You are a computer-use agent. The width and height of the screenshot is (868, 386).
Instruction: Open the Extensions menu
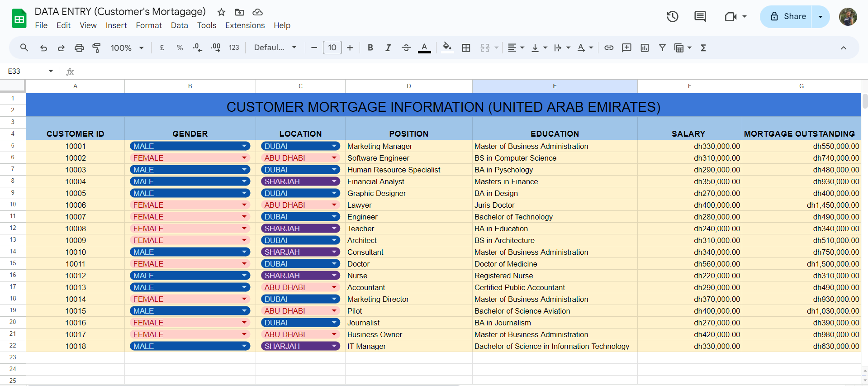[245, 25]
